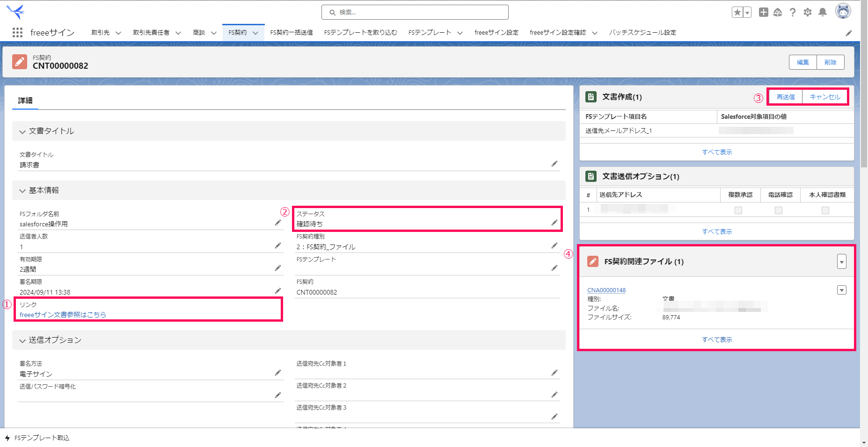Open the App Launcher grid icon

(17, 32)
